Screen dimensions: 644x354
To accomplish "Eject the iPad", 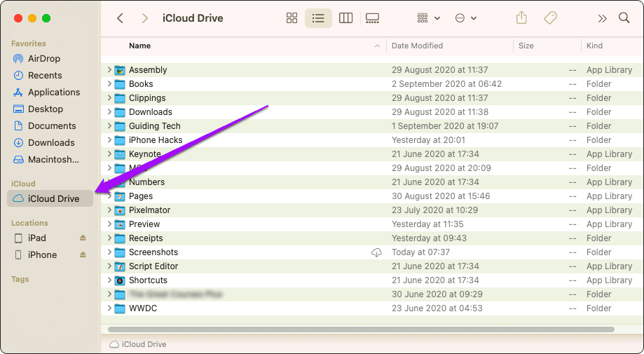I will (x=83, y=238).
